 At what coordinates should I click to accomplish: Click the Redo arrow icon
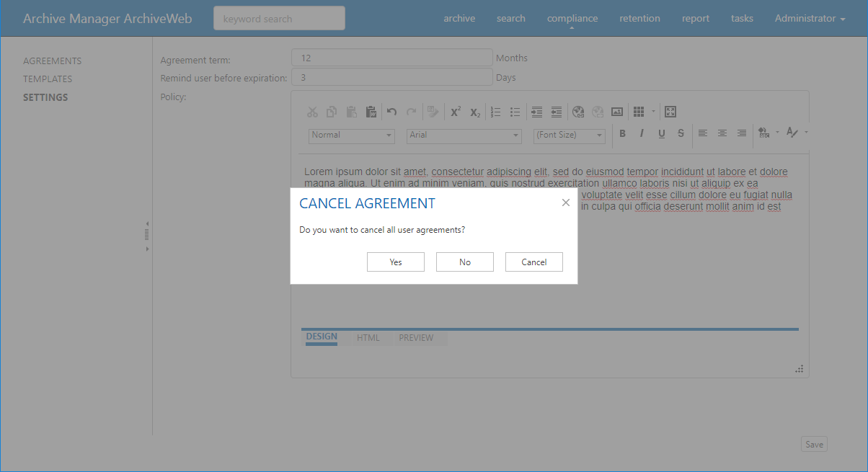412,112
